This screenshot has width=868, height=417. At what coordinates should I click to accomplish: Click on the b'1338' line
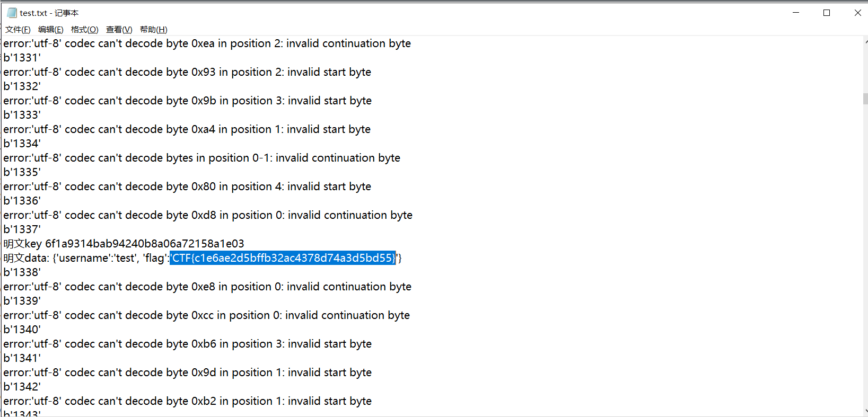[22, 272]
